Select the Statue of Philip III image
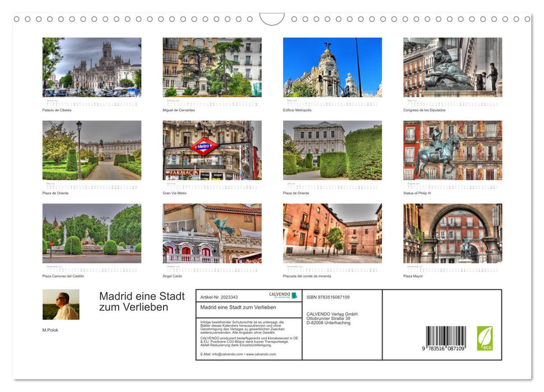This screenshot has height=392, width=544. (452, 150)
